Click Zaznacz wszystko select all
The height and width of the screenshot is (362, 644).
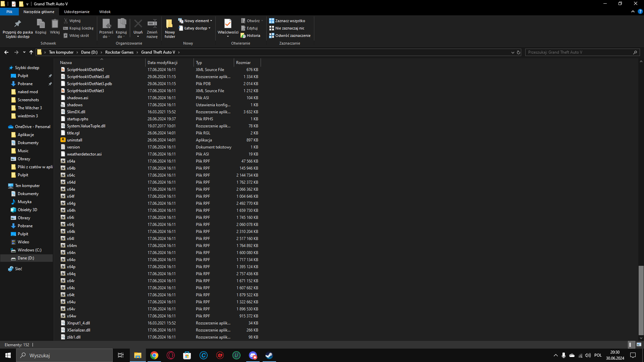coord(287,21)
